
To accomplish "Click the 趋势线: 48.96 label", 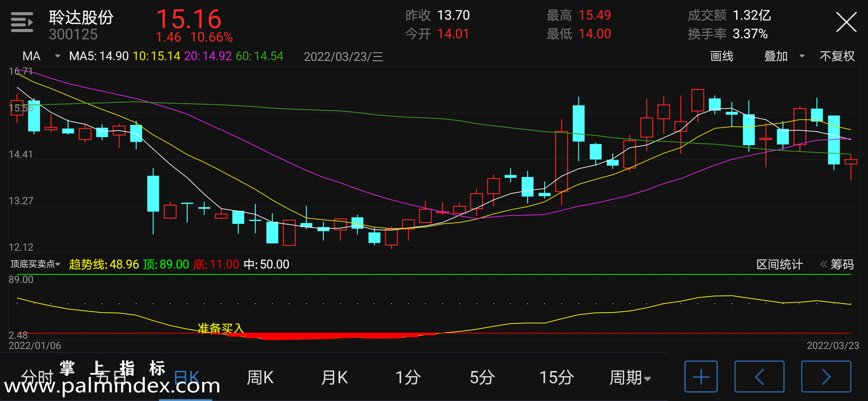I will click(104, 264).
